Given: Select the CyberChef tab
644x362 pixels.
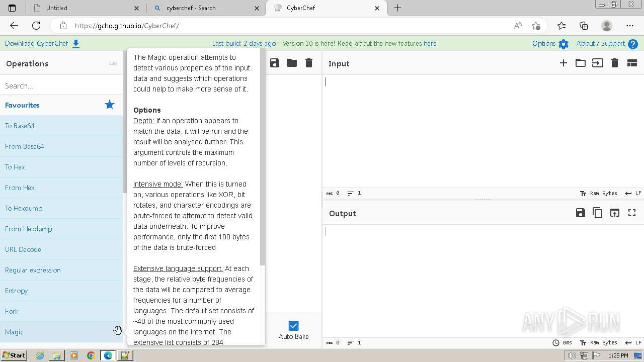Looking at the screenshot, I should 327,8.
